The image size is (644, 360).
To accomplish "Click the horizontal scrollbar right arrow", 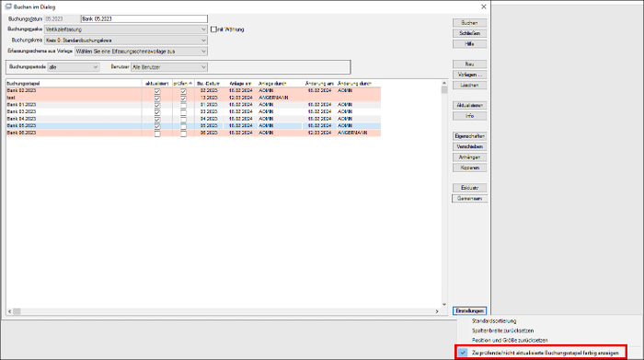I will (x=437, y=311).
